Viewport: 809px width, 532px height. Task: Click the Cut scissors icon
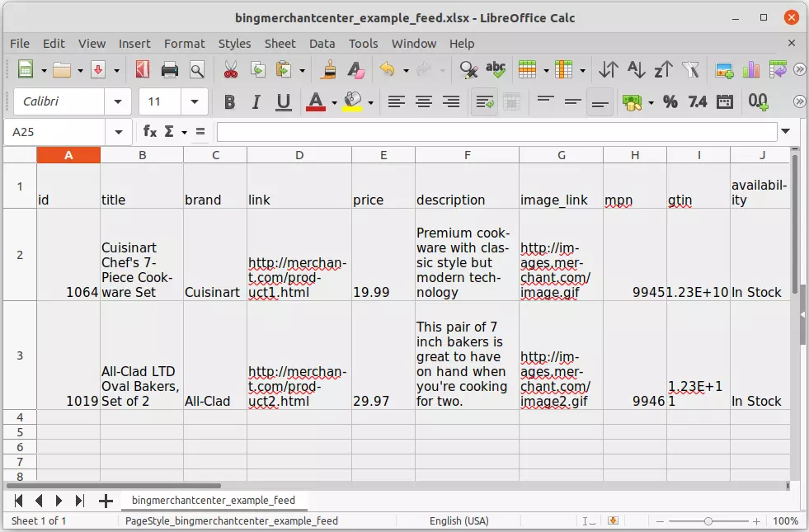pos(231,69)
